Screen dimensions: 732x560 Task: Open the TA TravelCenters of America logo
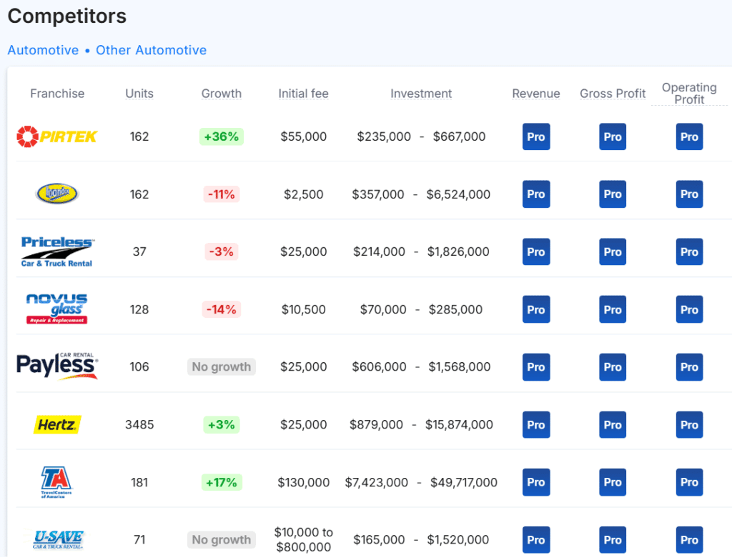click(x=57, y=482)
